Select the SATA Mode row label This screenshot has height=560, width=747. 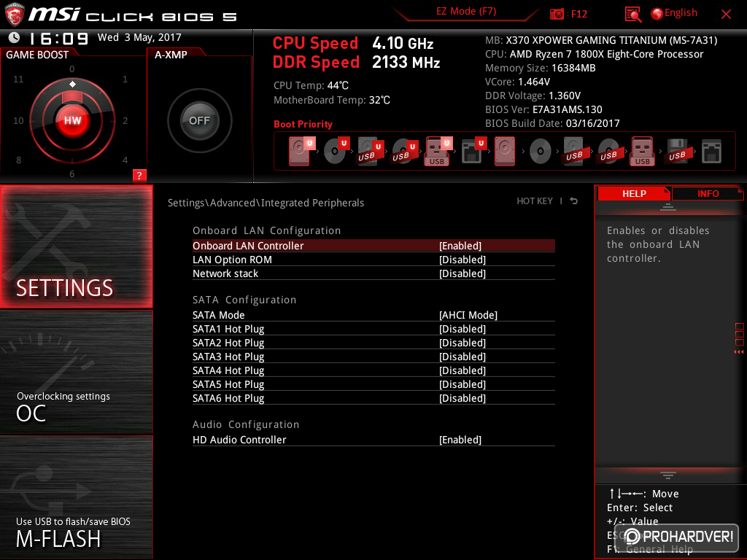[218, 315]
